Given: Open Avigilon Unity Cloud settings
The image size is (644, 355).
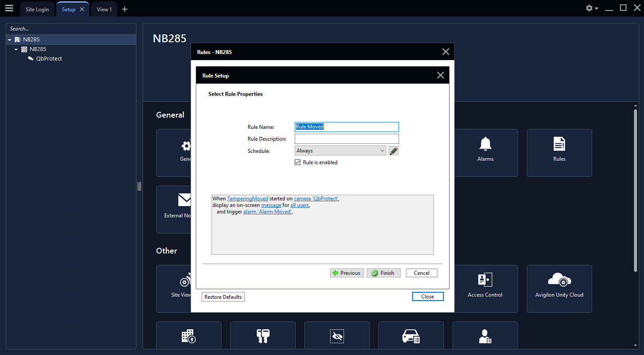Looking at the screenshot, I should (559, 288).
